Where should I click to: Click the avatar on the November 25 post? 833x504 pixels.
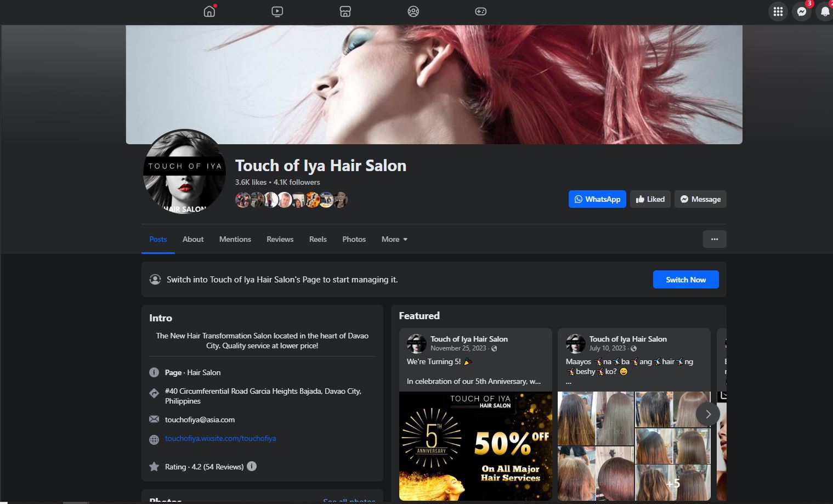pyautogui.click(x=417, y=344)
